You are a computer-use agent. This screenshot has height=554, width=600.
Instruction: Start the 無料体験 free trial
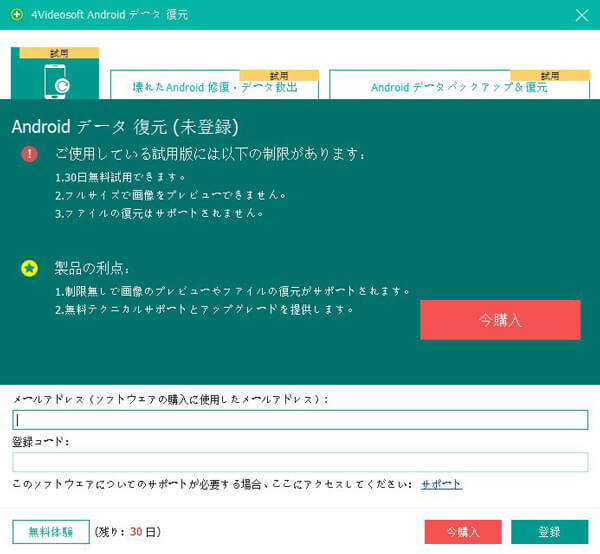point(51,532)
